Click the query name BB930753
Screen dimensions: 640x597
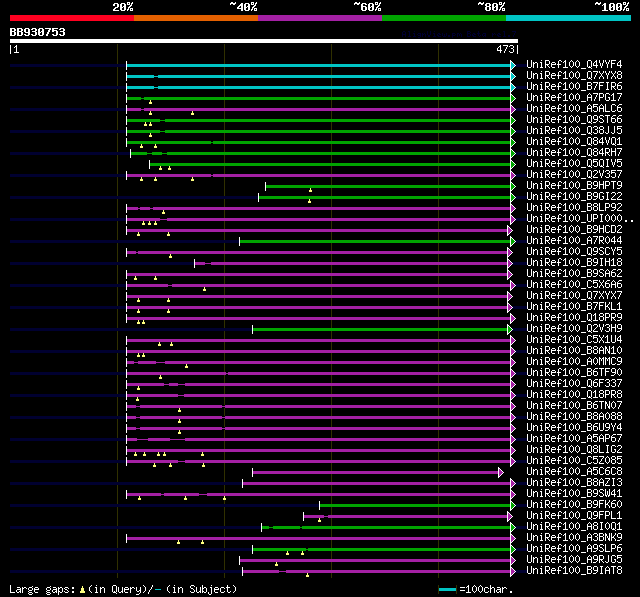[38, 32]
